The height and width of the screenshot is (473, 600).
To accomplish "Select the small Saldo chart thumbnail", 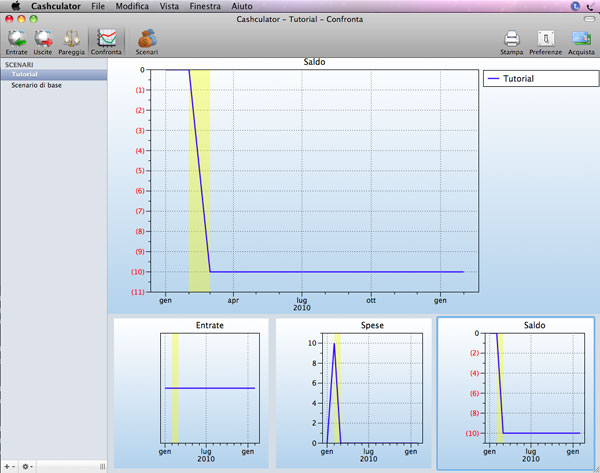I will [x=515, y=393].
